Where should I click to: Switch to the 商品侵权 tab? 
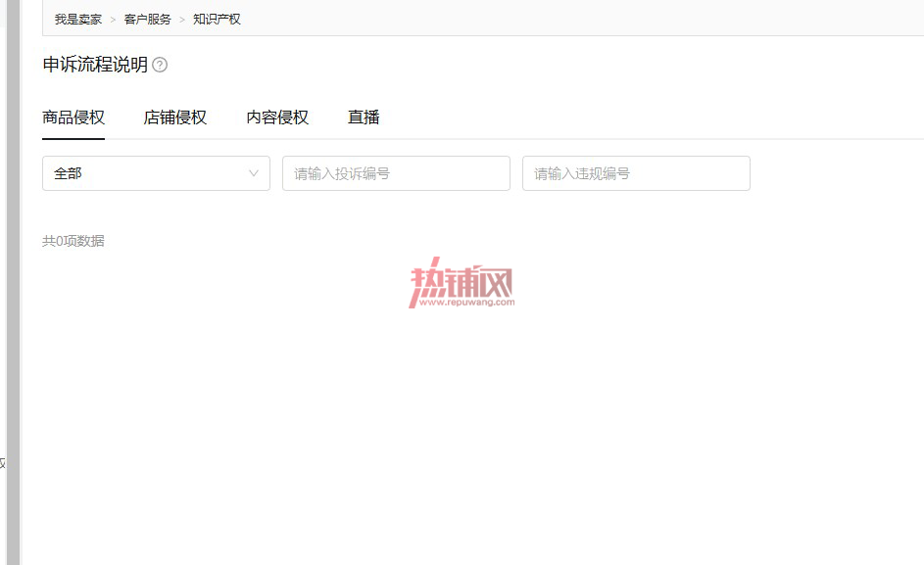click(x=73, y=118)
